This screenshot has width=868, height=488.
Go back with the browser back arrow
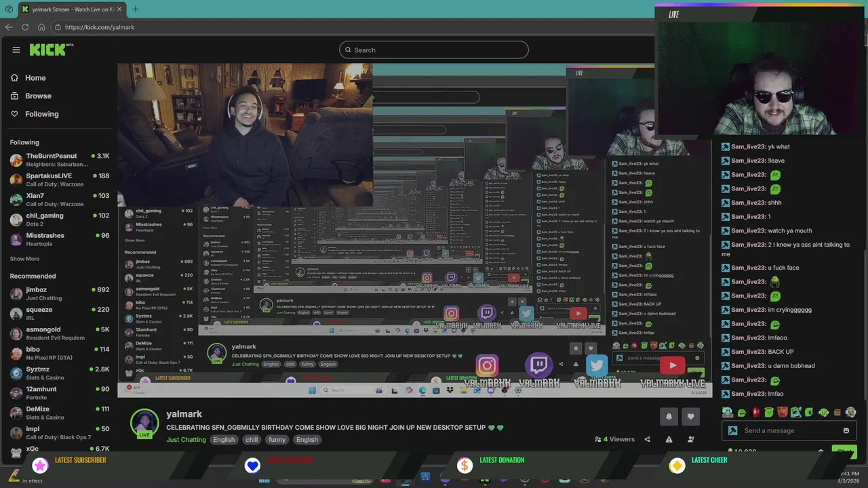coord(9,27)
